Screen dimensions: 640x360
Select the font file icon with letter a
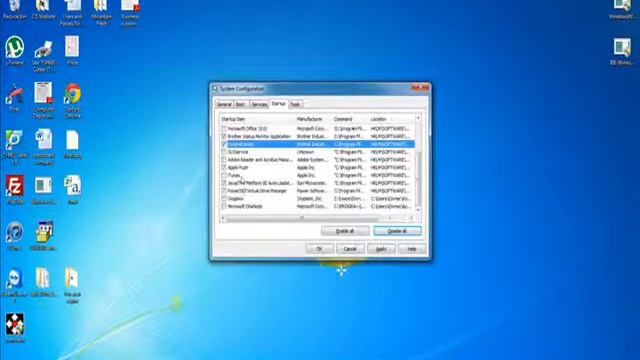(x=72, y=186)
